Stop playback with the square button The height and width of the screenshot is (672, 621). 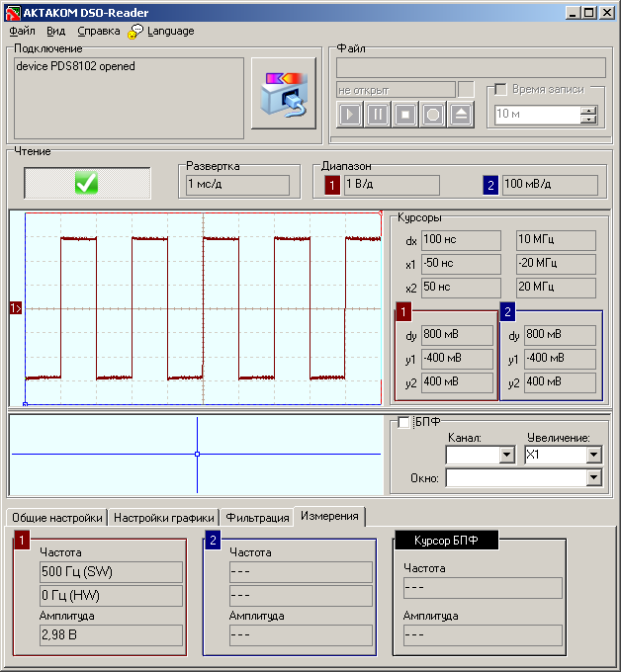(405, 115)
